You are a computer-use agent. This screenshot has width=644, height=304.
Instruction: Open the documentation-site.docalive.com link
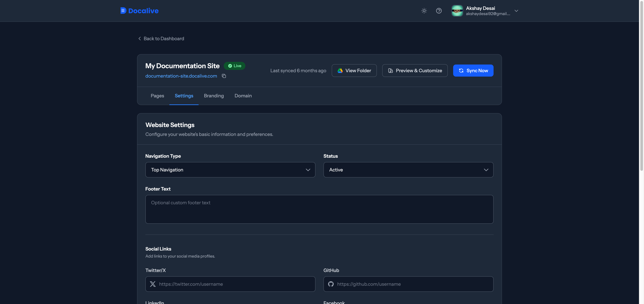point(181,76)
